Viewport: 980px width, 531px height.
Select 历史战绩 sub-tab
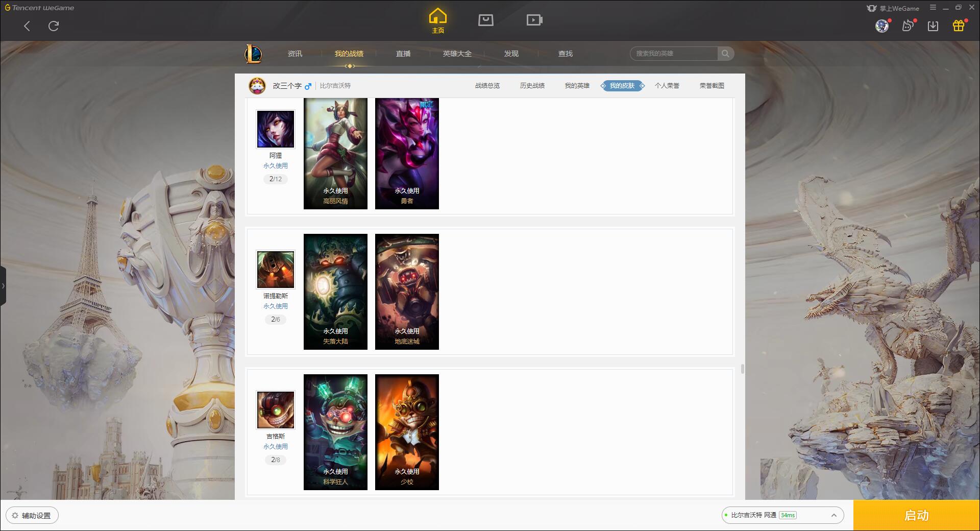pyautogui.click(x=532, y=86)
